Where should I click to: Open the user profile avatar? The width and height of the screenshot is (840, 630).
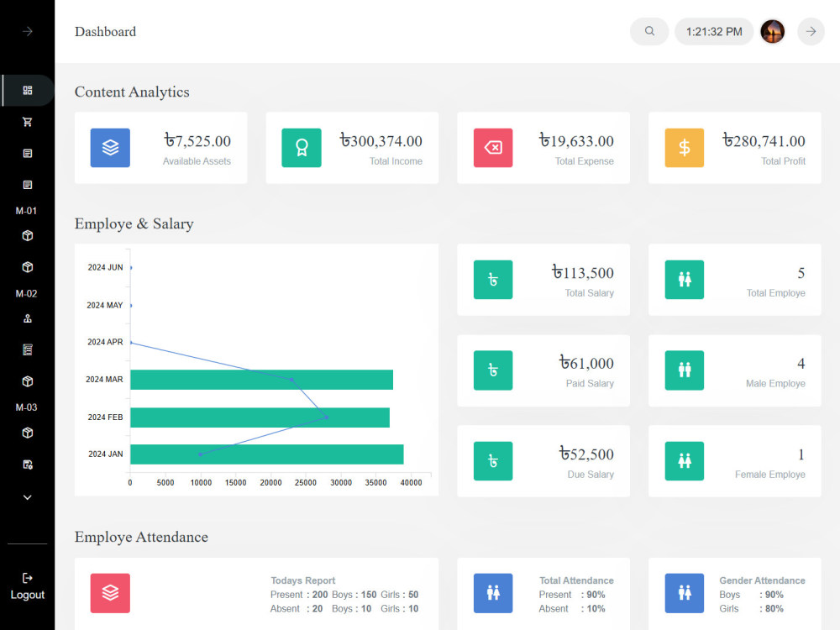(x=773, y=32)
